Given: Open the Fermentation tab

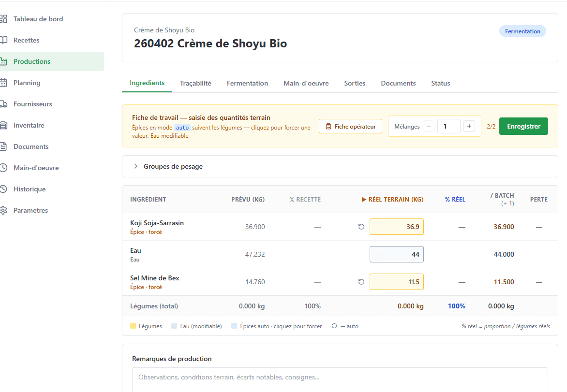Looking at the screenshot, I should tap(247, 83).
